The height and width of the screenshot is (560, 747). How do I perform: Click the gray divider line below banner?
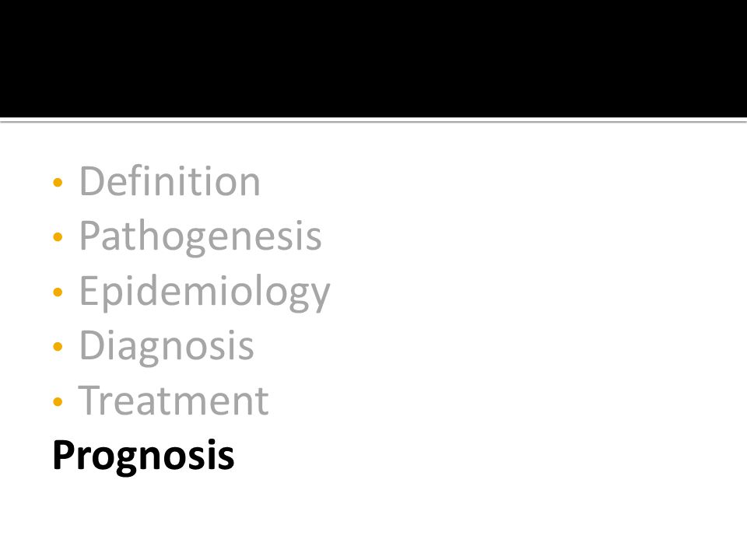(373, 121)
